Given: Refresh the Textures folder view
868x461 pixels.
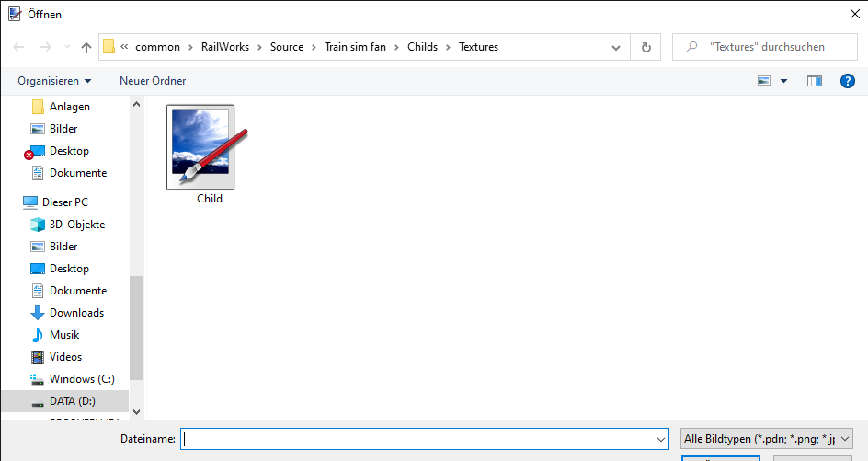Looking at the screenshot, I should pyautogui.click(x=646, y=47).
